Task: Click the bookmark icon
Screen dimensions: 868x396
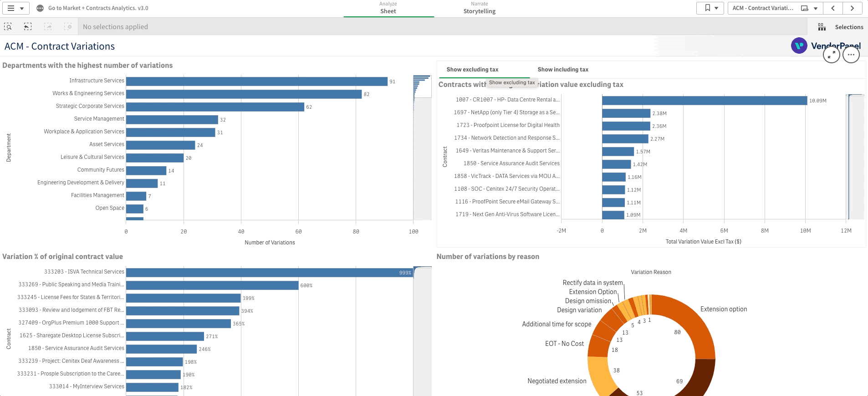Action: pos(707,8)
